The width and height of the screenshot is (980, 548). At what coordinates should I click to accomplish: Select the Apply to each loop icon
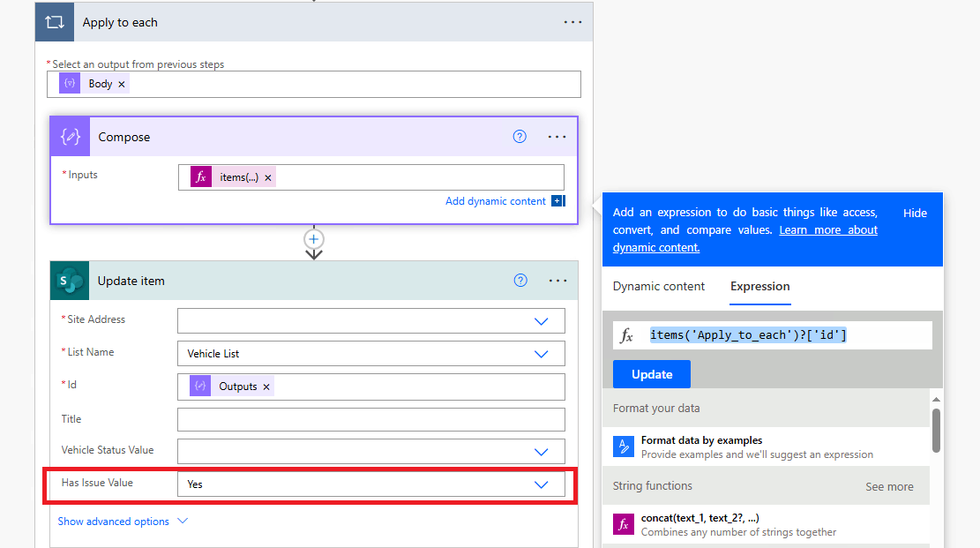[x=55, y=21]
